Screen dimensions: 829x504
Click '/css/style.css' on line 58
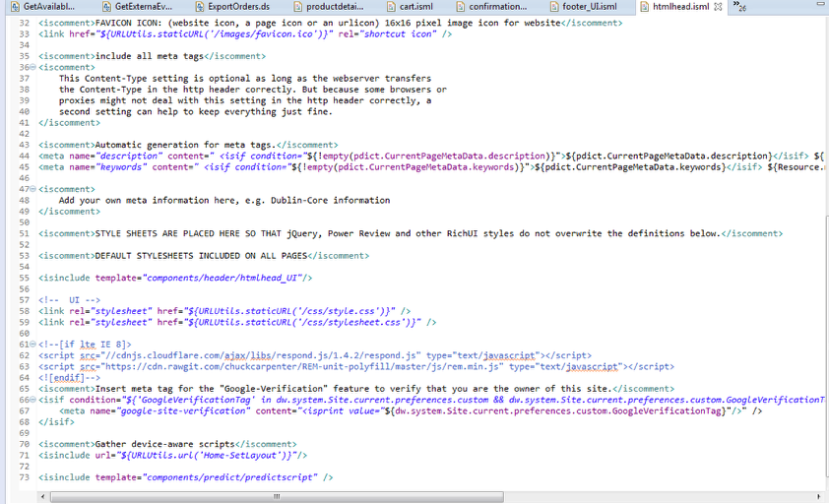[x=338, y=311]
